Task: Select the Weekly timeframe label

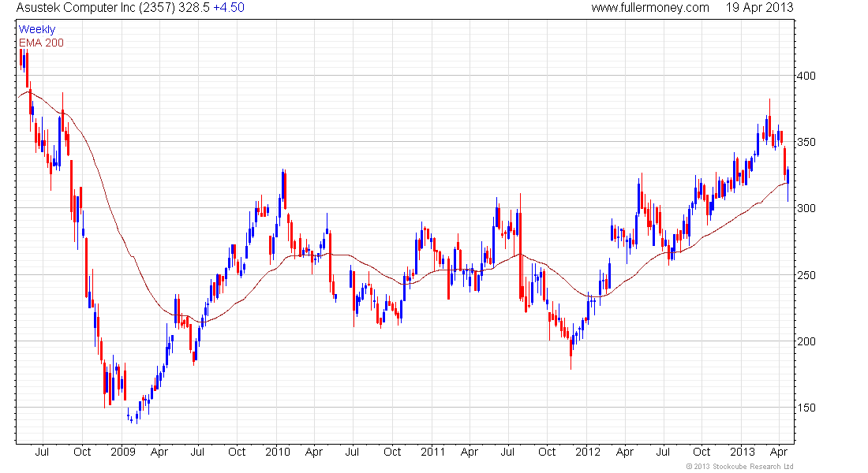Action: 37,30
